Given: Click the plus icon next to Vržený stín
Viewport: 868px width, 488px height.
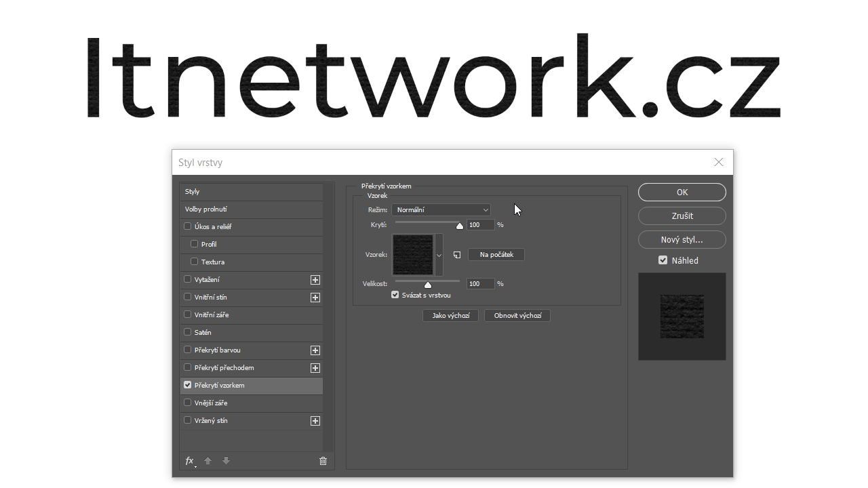Looking at the screenshot, I should coord(315,421).
